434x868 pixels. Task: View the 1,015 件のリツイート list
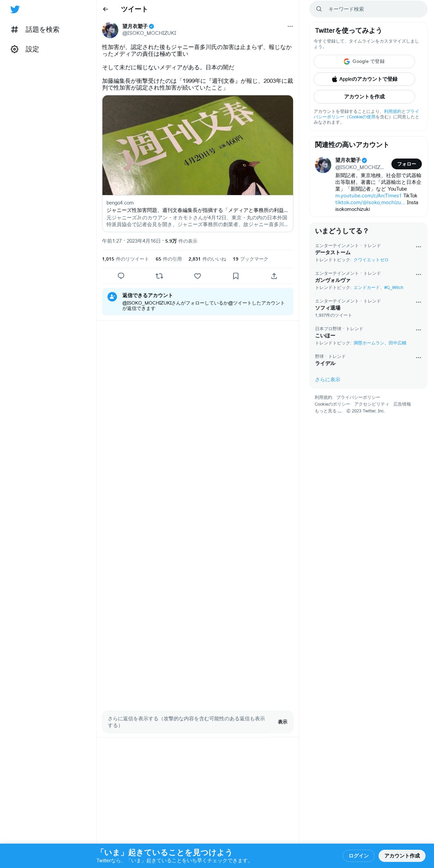click(125, 259)
